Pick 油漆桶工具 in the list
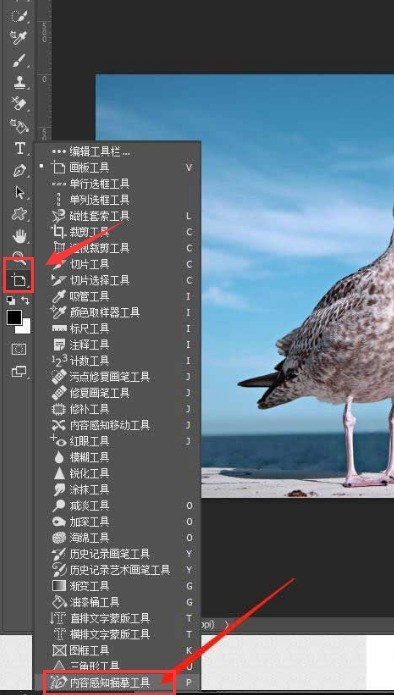 pyautogui.click(x=118, y=602)
